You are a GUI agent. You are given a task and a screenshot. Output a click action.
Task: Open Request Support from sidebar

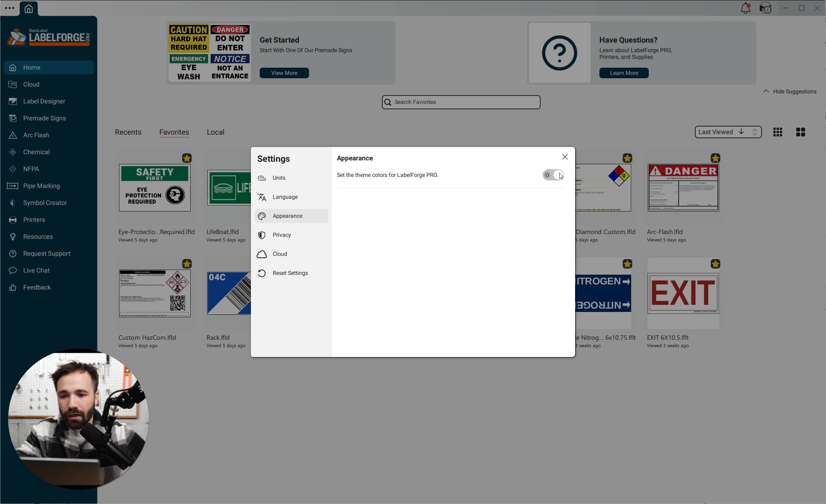tap(49, 253)
